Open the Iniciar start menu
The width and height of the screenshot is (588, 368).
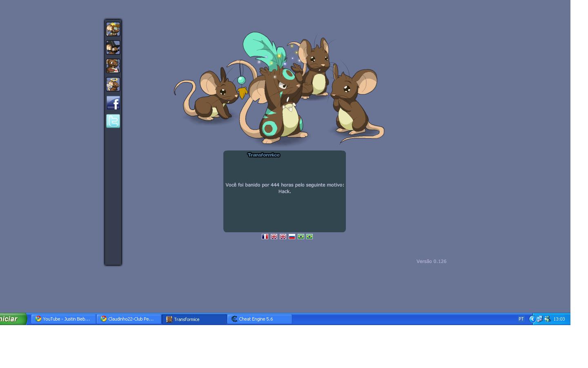pos(10,319)
